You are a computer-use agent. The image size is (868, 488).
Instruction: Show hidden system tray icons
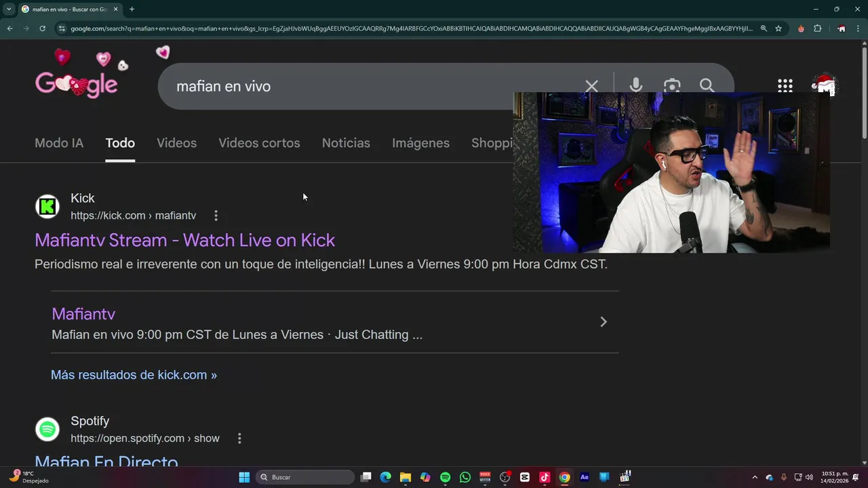click(755, 477)
